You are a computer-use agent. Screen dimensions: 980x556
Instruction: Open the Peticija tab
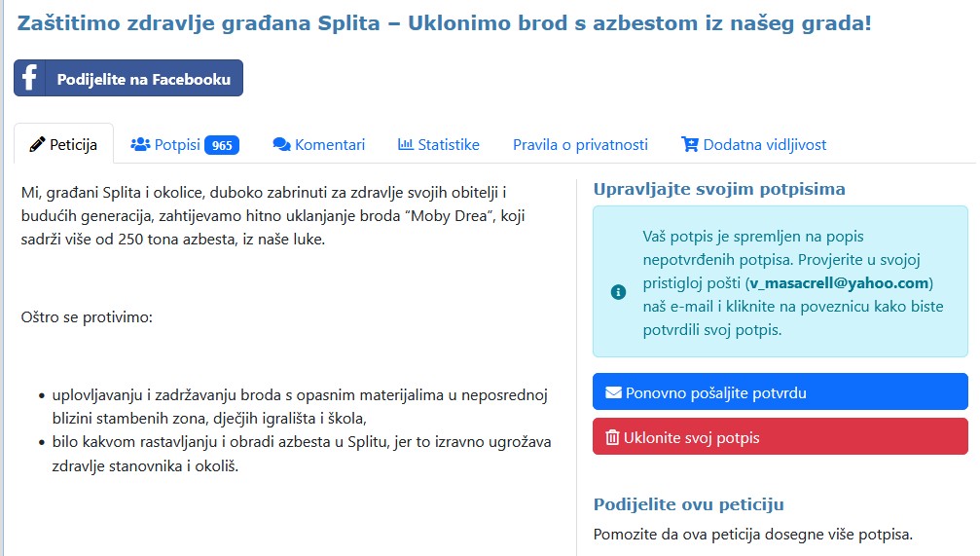tap(64, 144)
